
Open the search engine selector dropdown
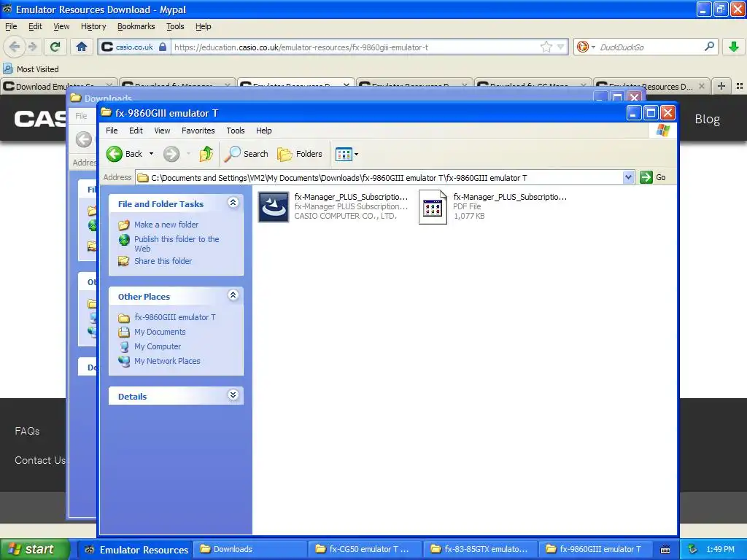coord(586,47)
